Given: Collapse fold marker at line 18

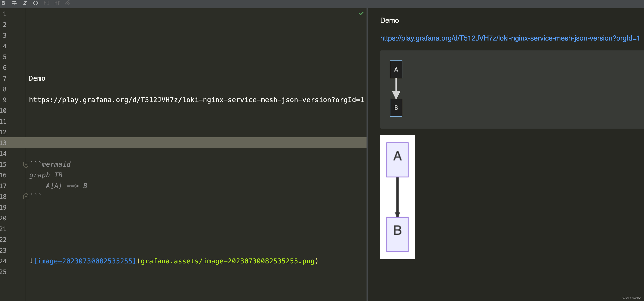Looking at the screenshot, I should click(26, 196).
